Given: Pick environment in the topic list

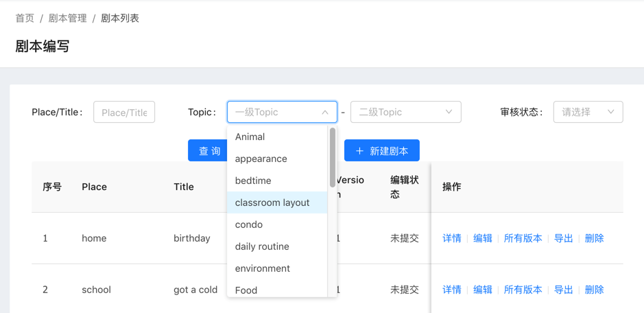Looking at the screenshot, I should 263,268.
